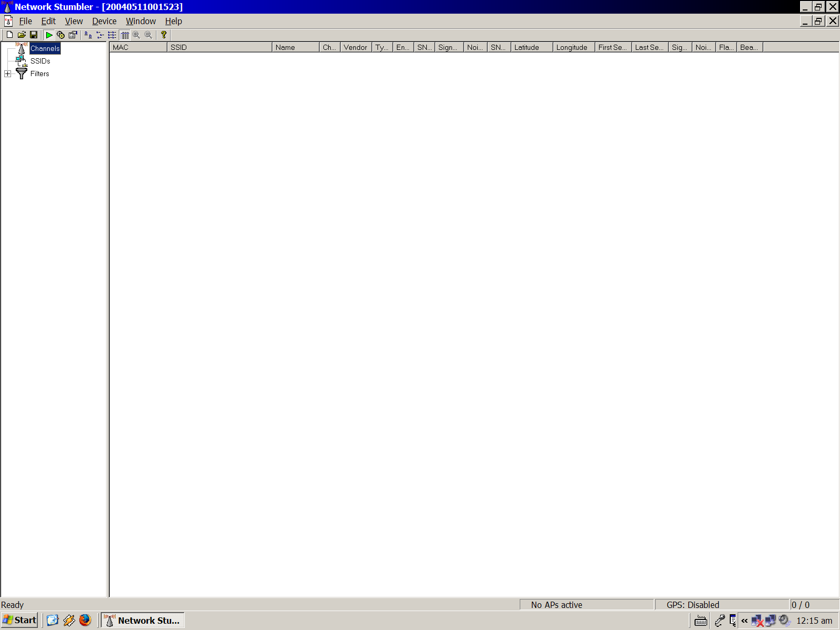The height and width of the screenshot is (630, 840).
Task: Launch Firefox from quick launch
Action: tap(85, 620)
